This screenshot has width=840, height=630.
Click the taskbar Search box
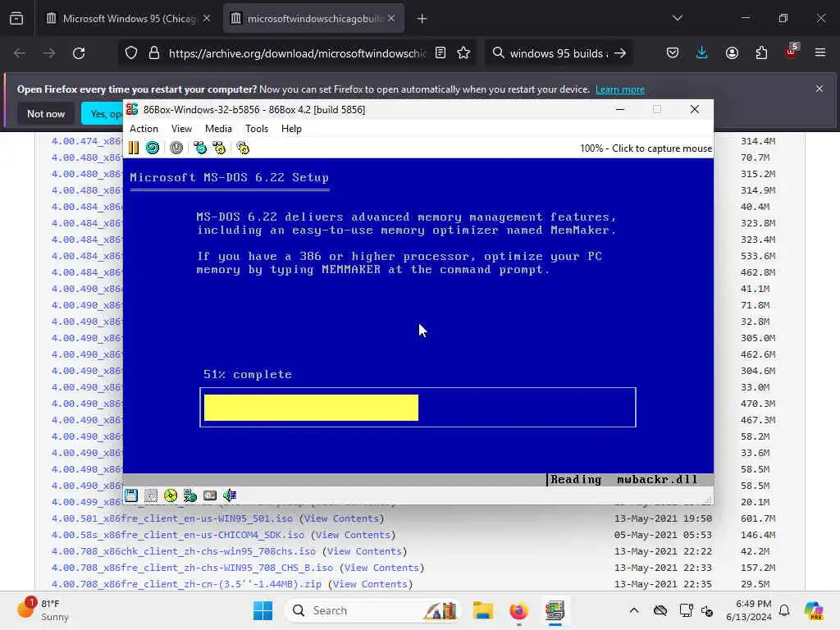[374, 610]
